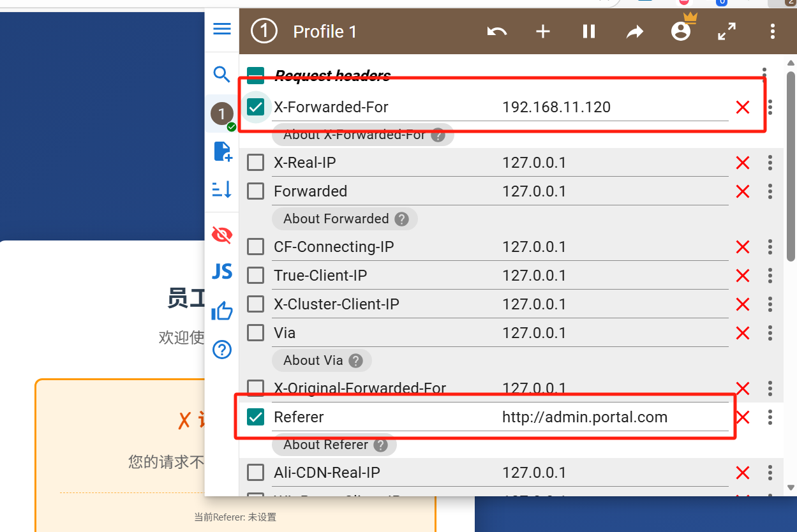Click the About X-Forwarded-For chip

[x=363, y=135]
